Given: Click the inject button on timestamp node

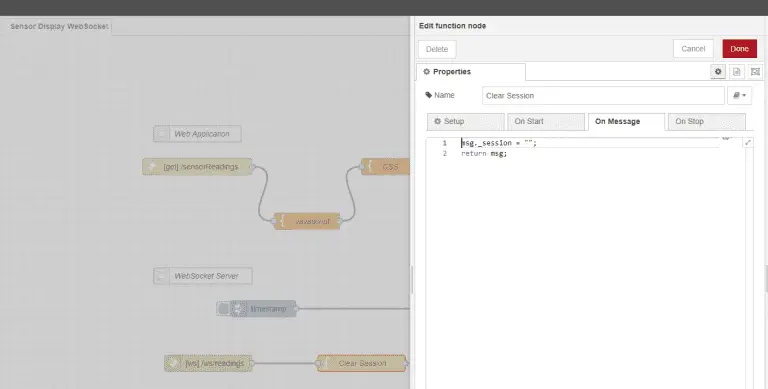Looking at the screenshot, I should (223, 309).
